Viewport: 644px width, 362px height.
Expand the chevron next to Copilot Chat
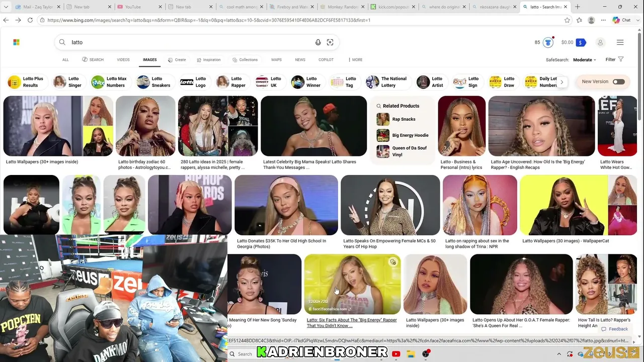point(638,20)
